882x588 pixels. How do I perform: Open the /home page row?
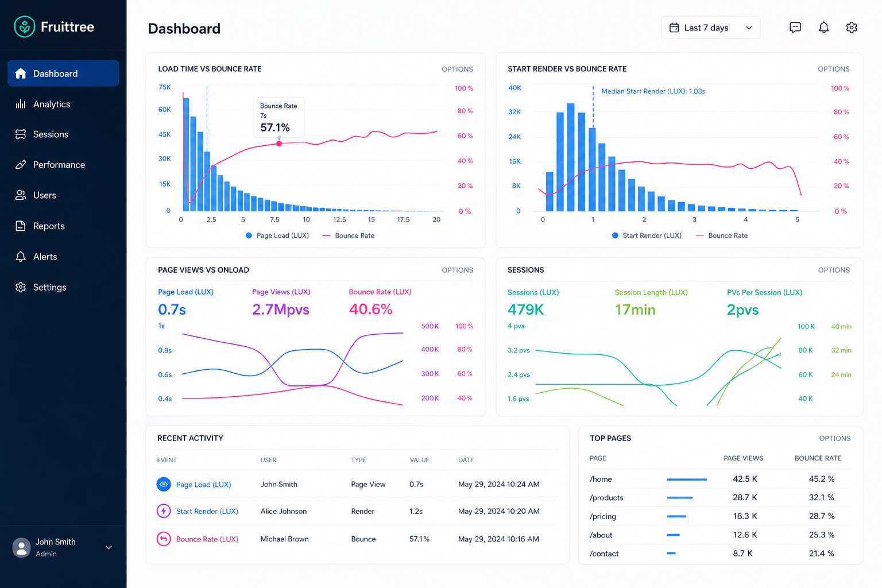[x=720, y=479]
